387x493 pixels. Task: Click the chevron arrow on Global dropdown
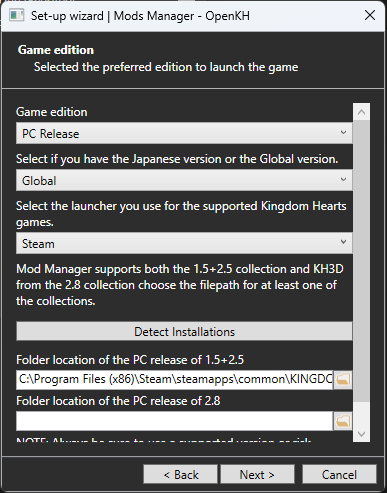point(343,179)
